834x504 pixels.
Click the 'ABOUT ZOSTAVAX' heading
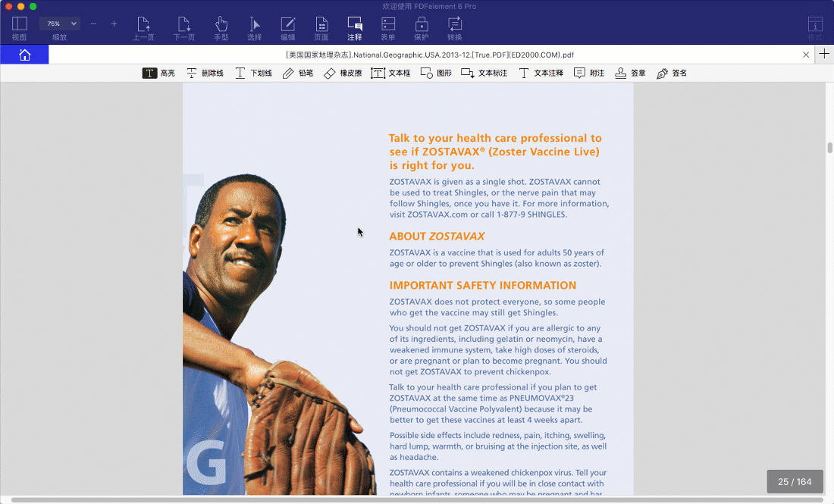[437, 236]
